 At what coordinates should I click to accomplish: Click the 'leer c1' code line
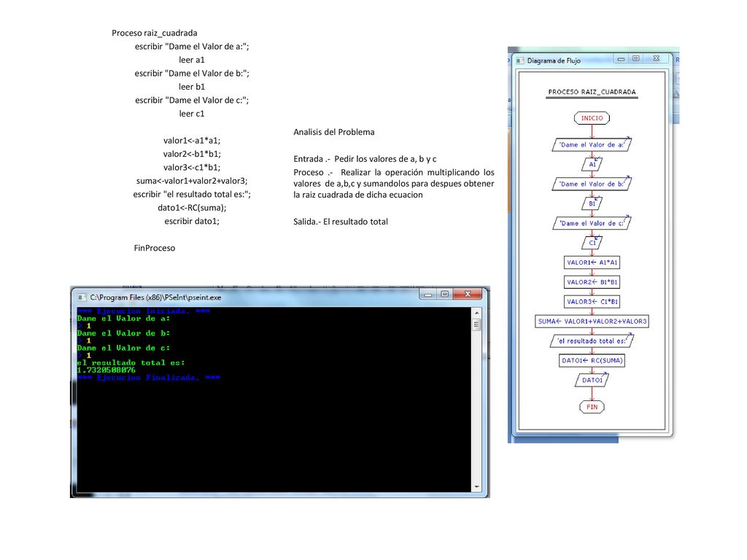192,114
